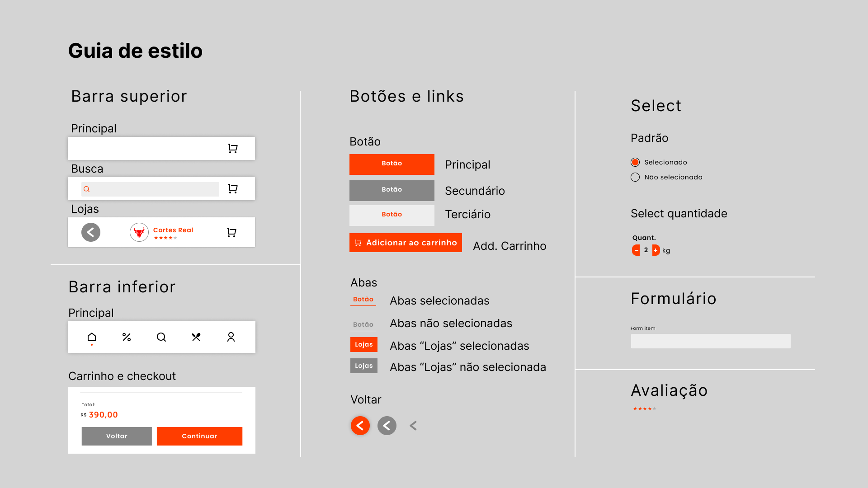
Task: Select the 'Selecionado' radio button
Action: click(x=635, y=162)
